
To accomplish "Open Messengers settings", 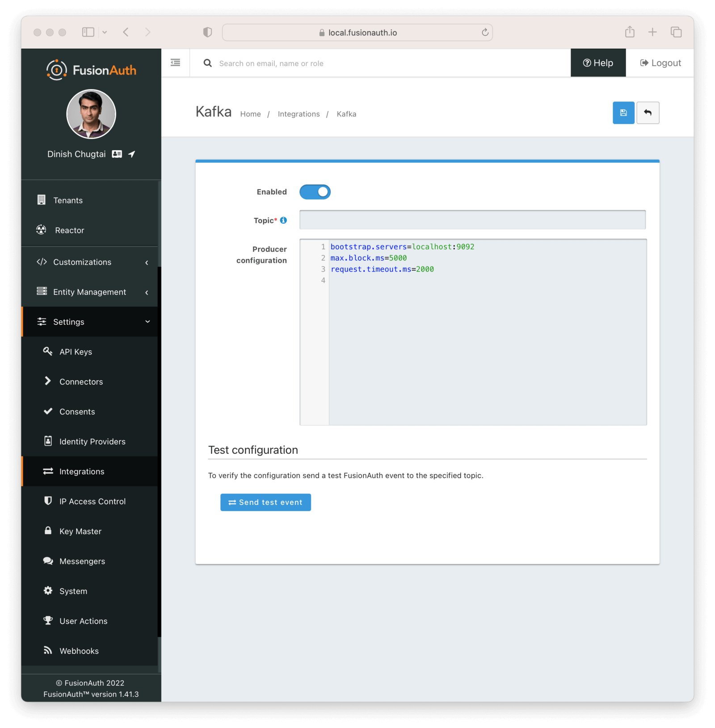I will (89, 562).
